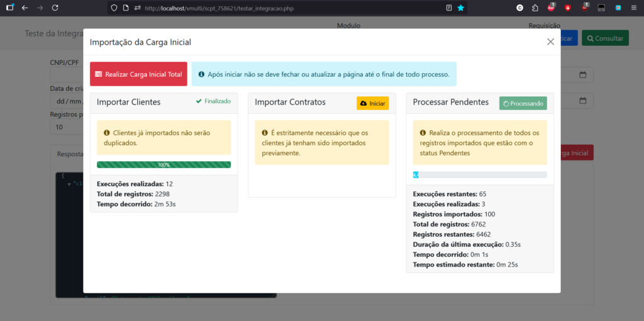Click the browser back arrow
Viewport: 644px width, 321px height.
coord(25,8)
